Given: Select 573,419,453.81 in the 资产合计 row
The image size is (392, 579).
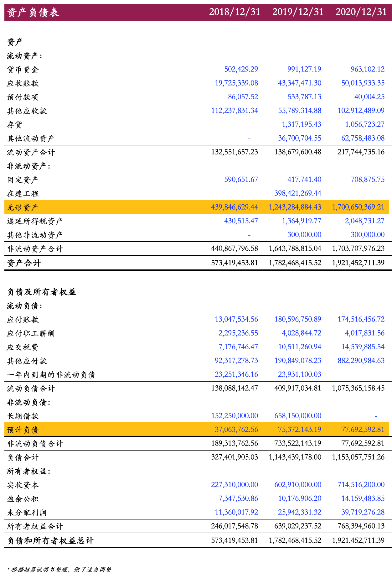Looking at the screenshot, I should pos(235,263).
